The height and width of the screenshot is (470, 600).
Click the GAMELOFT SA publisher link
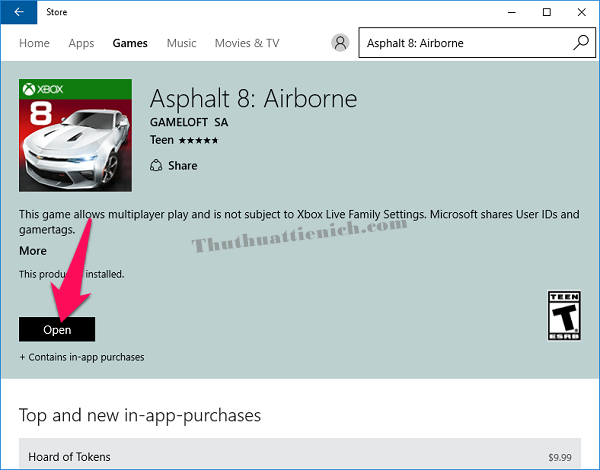pos(190,122)
